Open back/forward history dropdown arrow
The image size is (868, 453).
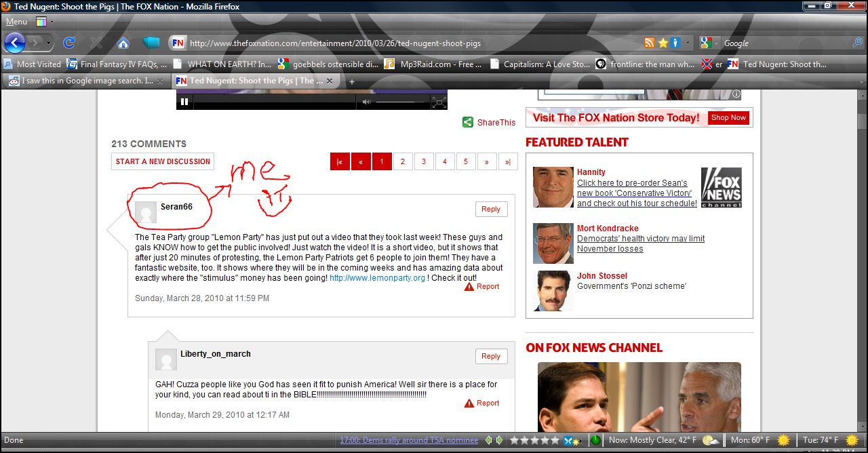tap(50, 43)
